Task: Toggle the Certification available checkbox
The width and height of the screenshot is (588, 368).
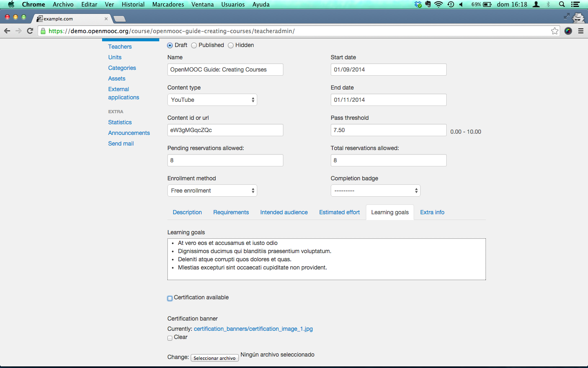Action: tap(170, 298)
